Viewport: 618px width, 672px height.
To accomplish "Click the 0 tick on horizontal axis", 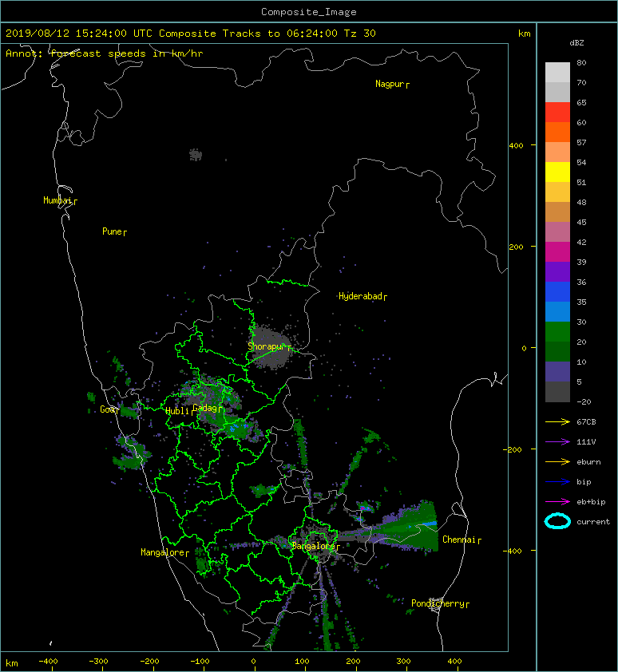I will 253,662.
